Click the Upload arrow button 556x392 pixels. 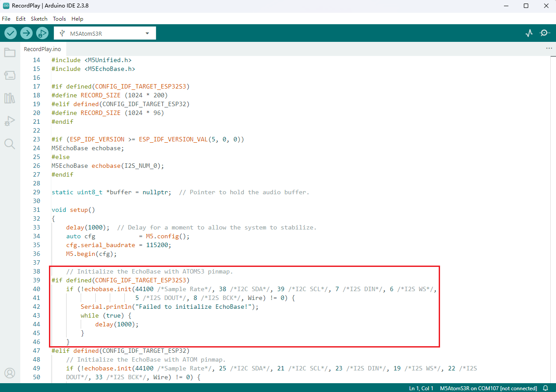(26, 33)
